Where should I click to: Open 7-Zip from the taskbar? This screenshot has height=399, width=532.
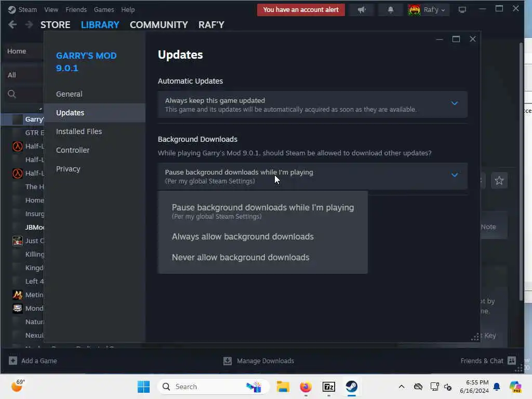point(328,387)
